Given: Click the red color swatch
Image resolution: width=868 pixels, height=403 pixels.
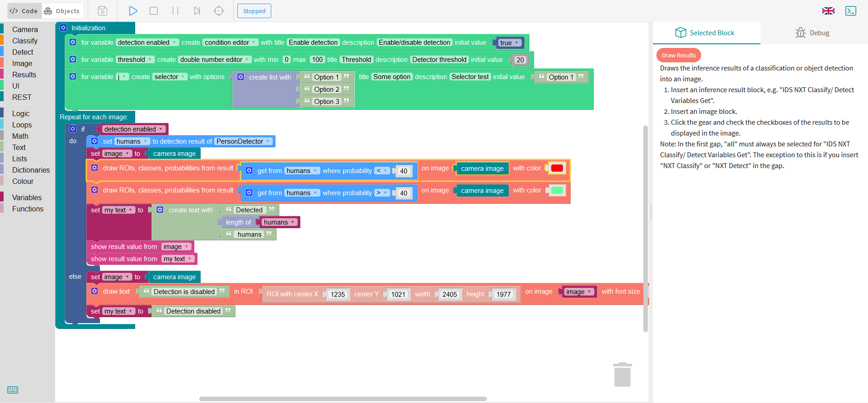Looking at the screenshot, I should [557, 168].
